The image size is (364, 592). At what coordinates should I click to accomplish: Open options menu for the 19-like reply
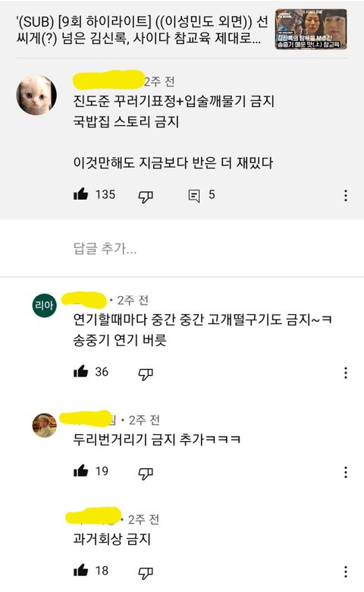click(346, 472)
